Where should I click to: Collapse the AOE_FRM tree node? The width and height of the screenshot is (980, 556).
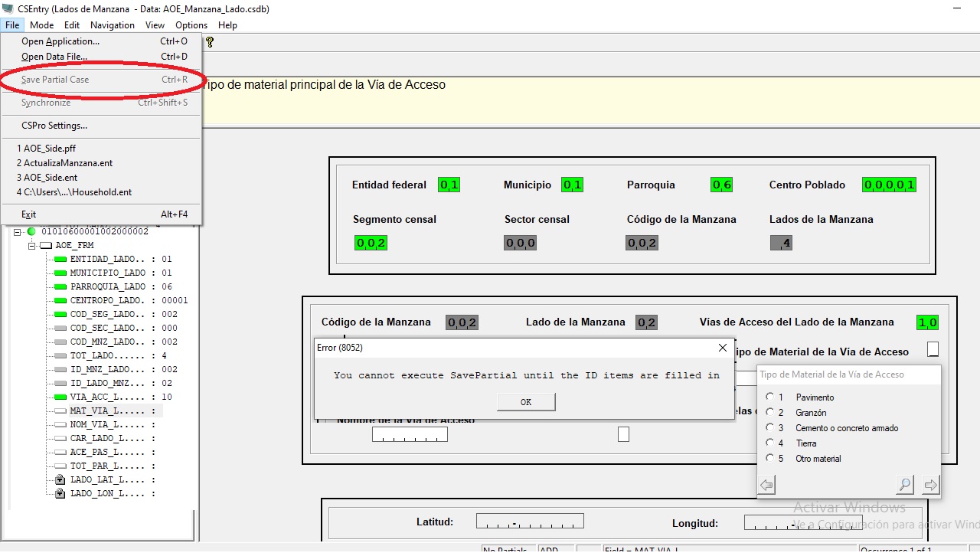[x=32, y=245]
